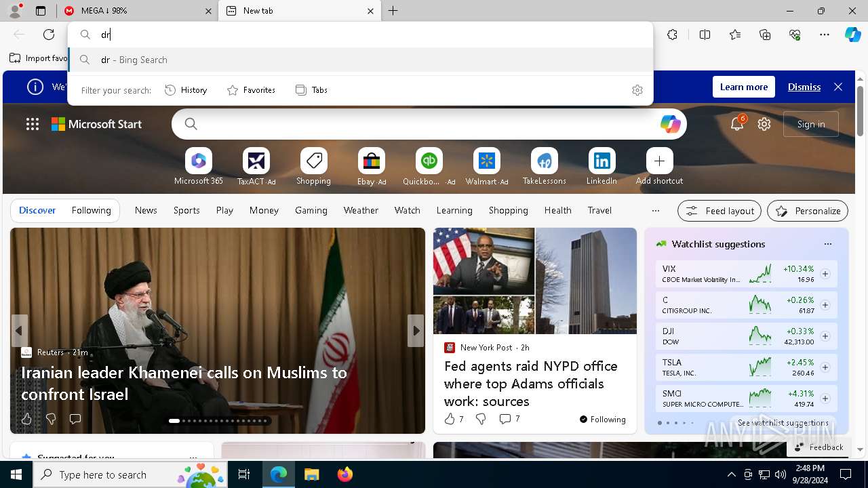
Task: Click Copilot icon in Microsoft Start search box
Action: click(670, 124)
